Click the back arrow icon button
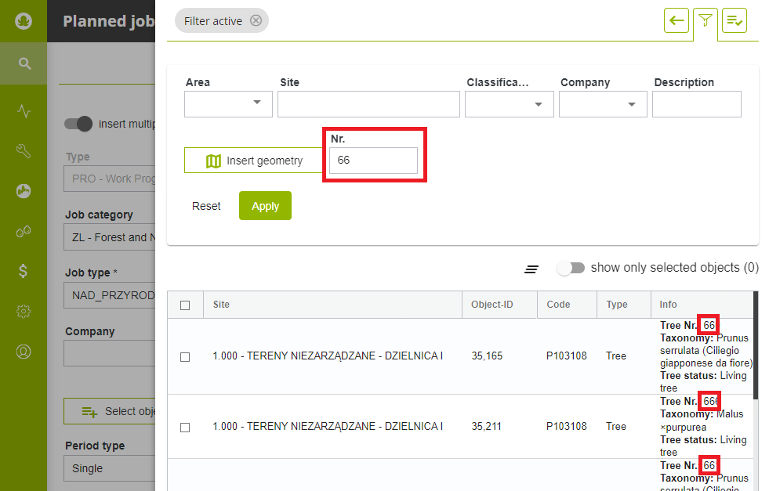Image resolution: width=769 pixels, height=491 pixels. [677, 20]
